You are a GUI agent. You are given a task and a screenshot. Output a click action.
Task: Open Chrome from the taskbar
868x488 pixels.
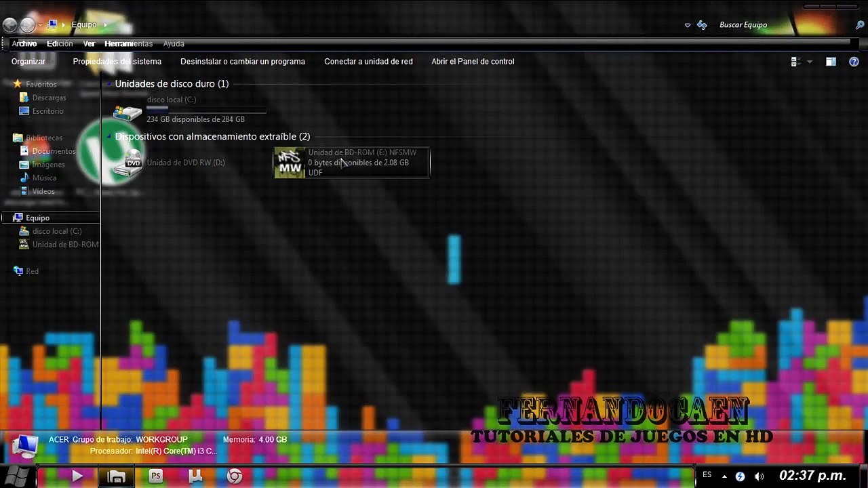click(x=235, y=476)
